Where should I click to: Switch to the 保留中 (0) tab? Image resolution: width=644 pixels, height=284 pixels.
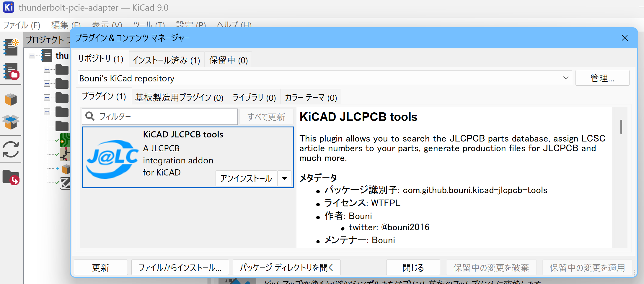pos(228,60)
